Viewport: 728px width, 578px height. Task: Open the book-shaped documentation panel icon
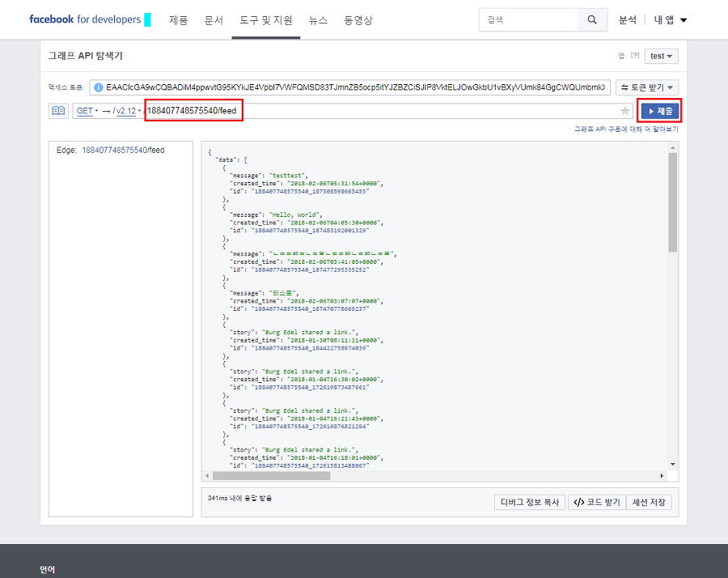tap(58, 111)
